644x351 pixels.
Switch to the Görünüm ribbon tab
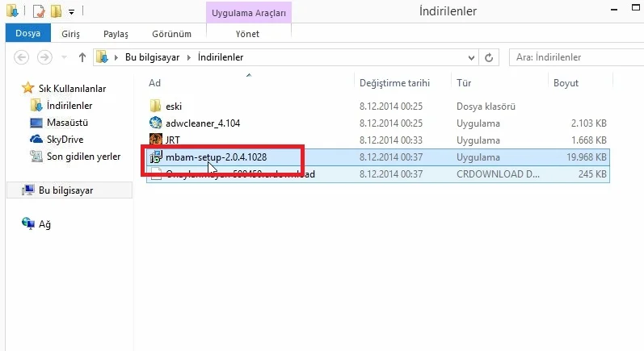click(x=171, y=34)
